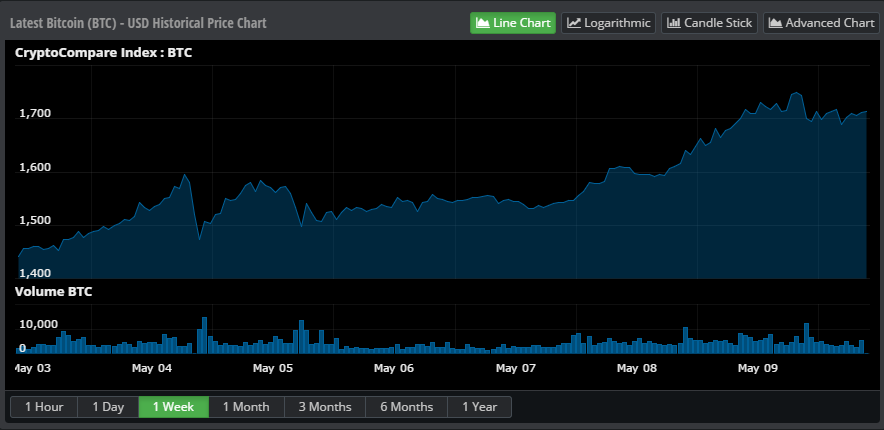This screenshot has height=430, width=884.
Task: Click the Volume BTC chart label
Action: pyautogui.click(x=51, y=291)
